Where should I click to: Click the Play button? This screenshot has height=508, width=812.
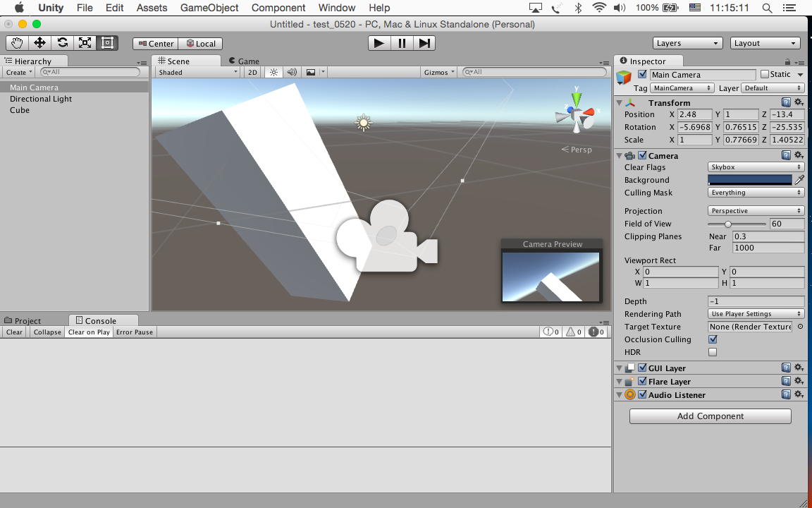coord(379,43)
